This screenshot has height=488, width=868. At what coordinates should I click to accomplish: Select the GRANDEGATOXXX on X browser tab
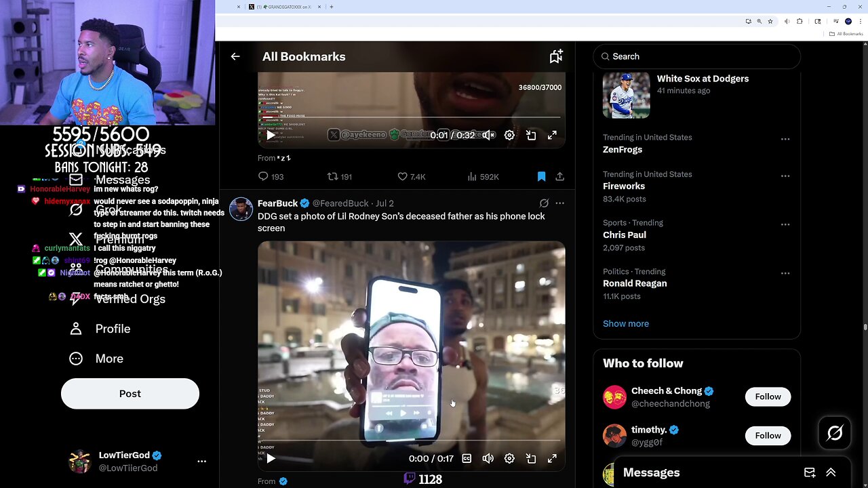(x=286, y=7)
